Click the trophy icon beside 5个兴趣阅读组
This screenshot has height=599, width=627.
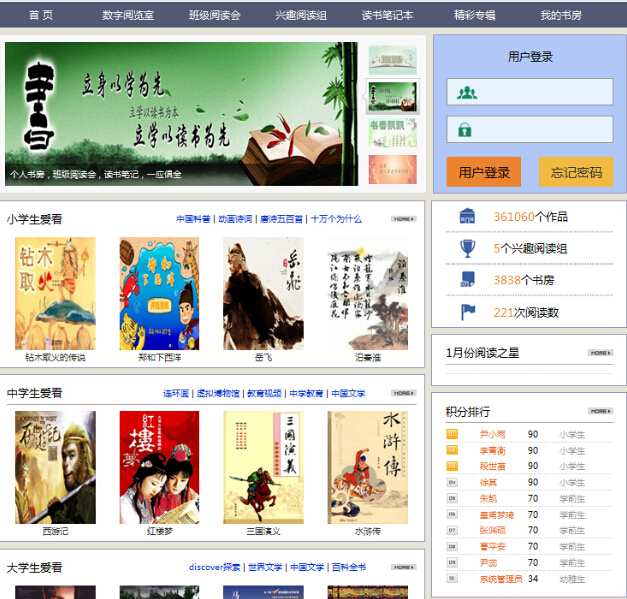point(467,248)
